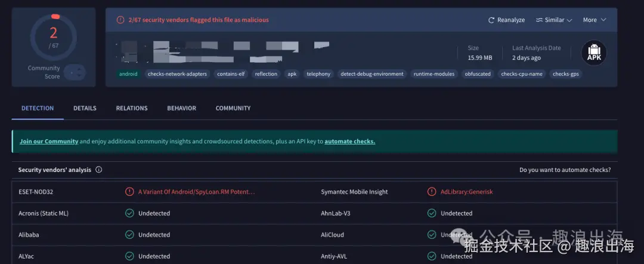Click info icon beside Security vendors' analysis
Image resolution: width=644 pixels, height=264 pixels.
point(99,170)
